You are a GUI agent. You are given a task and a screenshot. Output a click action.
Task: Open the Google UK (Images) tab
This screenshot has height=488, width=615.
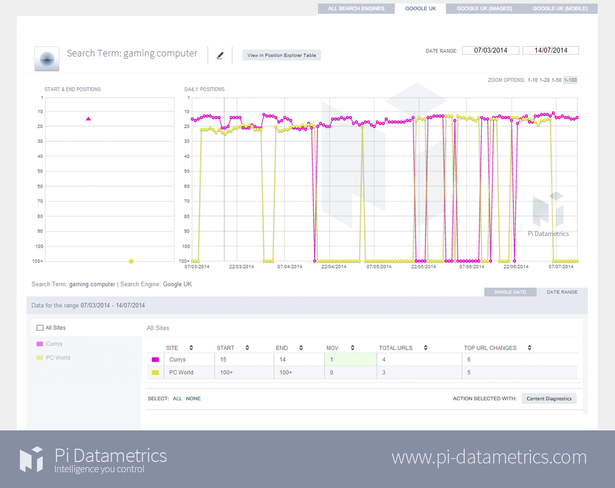click(x=484, y=8)
